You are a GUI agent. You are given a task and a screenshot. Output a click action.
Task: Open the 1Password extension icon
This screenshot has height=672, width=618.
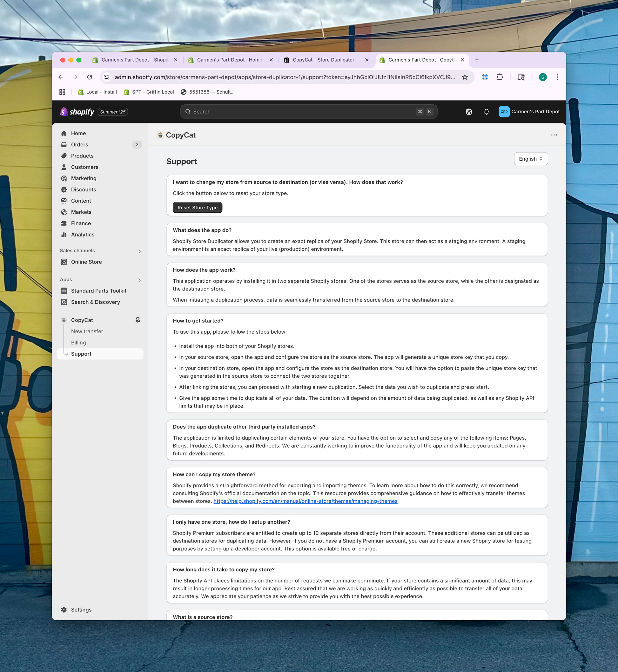click(485, 77)
